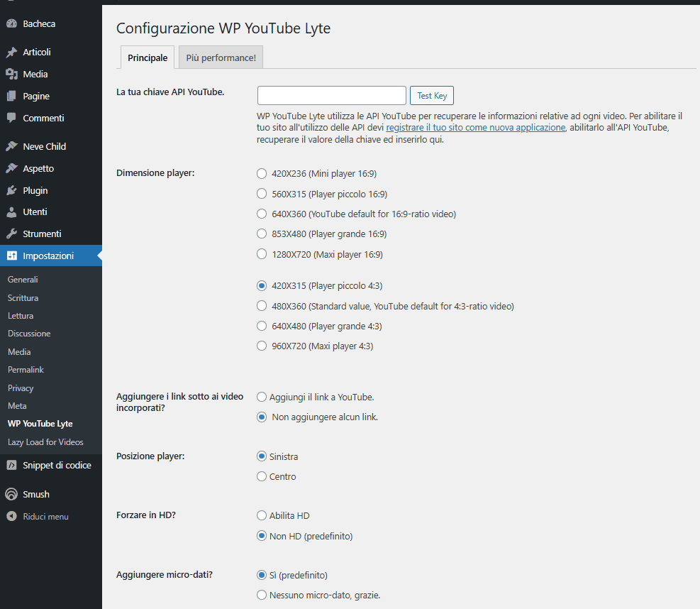Click the Articoli pin icon
Viewport: 700px width, 609px height.
coord(11,53)
